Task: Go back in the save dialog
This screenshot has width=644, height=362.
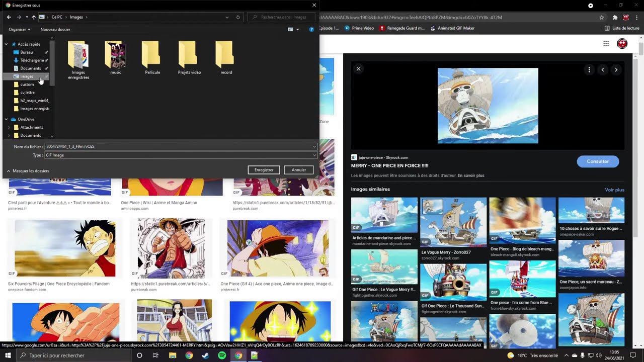Action: (x=9, y=17)
